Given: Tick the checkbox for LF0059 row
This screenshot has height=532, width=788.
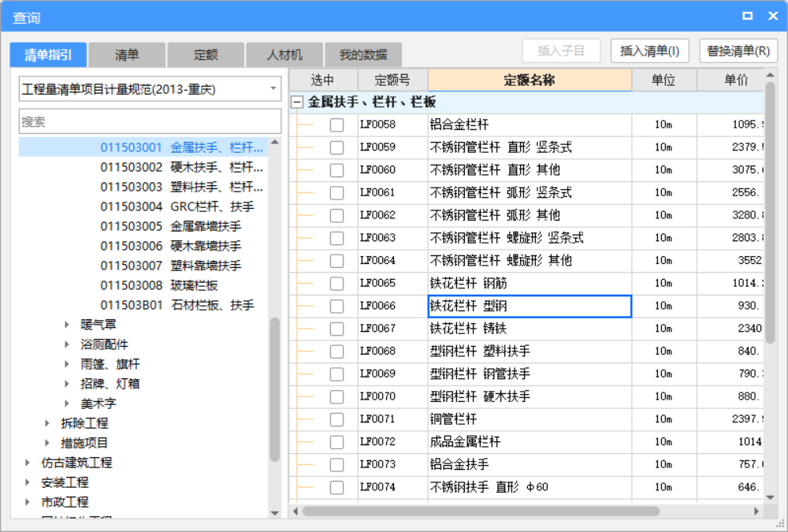Looking at the screenshot, I should click(336, 147).
